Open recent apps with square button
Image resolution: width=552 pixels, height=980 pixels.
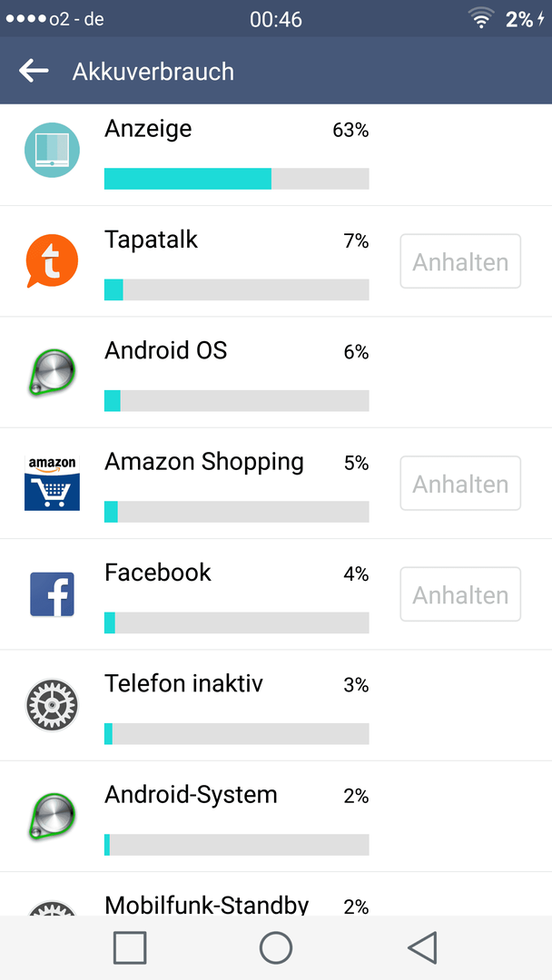130,947
